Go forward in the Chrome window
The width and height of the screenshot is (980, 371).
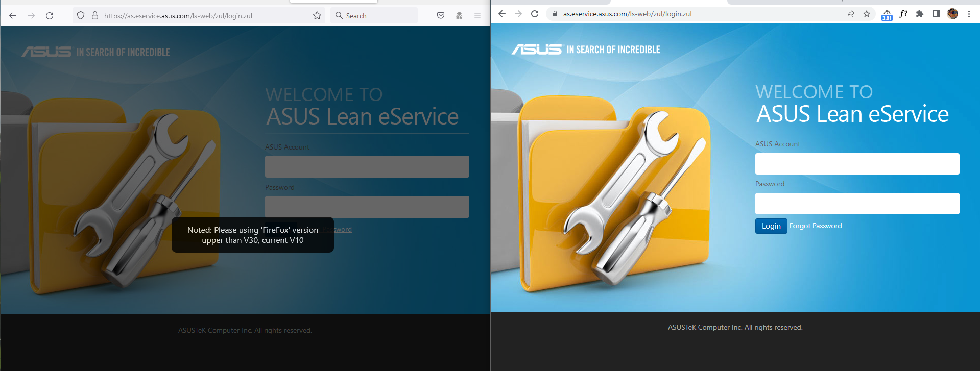pyautogui.click(x=518, y=14)
